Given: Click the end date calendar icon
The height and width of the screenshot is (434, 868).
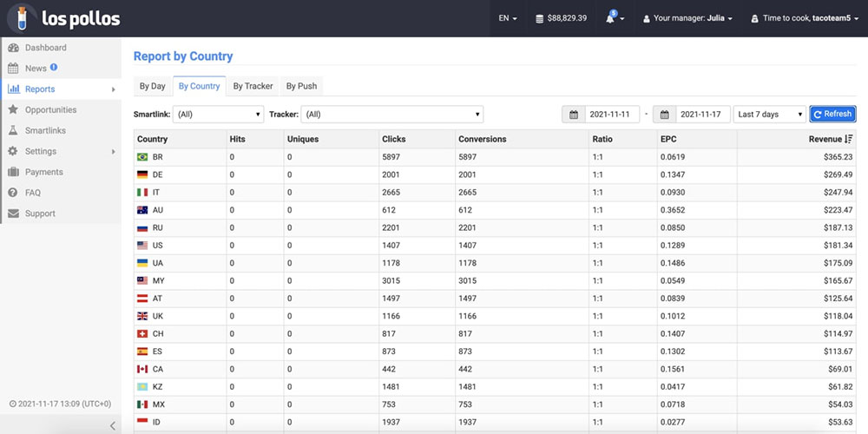Looking at the screenshot, I should 664,114.
